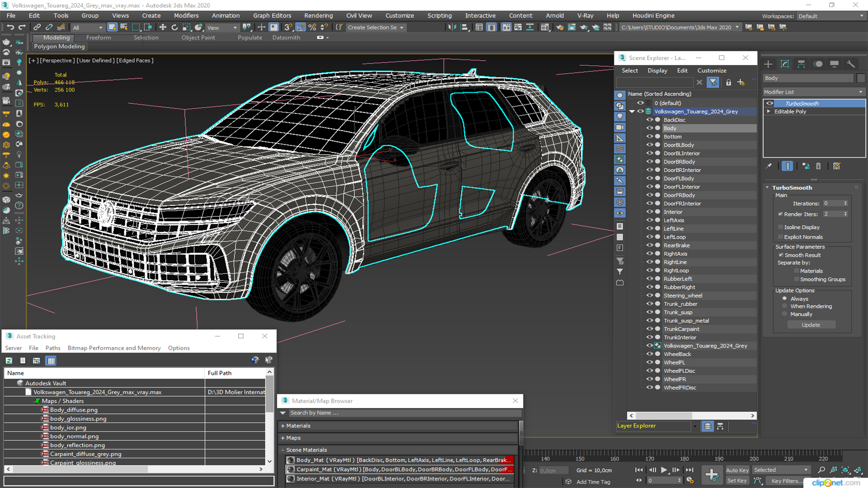Collapse the TurboSmooth rollout
868x488 pixels.
tap(767, 188)
